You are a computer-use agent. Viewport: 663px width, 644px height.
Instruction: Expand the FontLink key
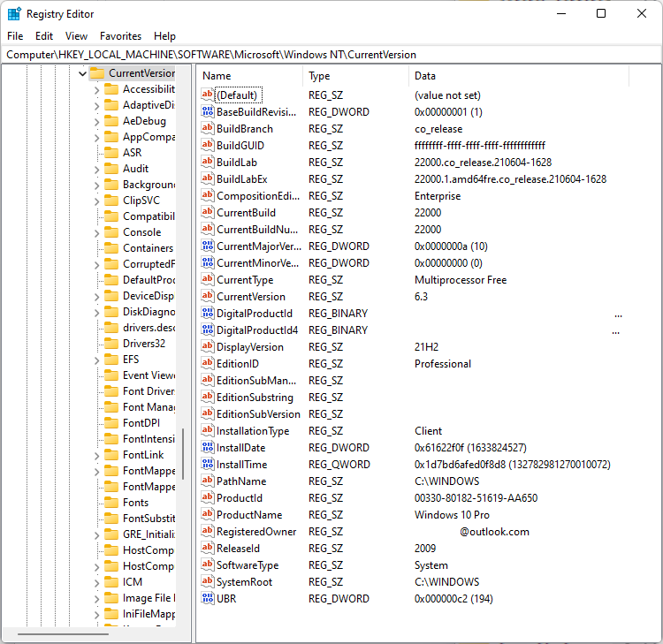point(97,456)
